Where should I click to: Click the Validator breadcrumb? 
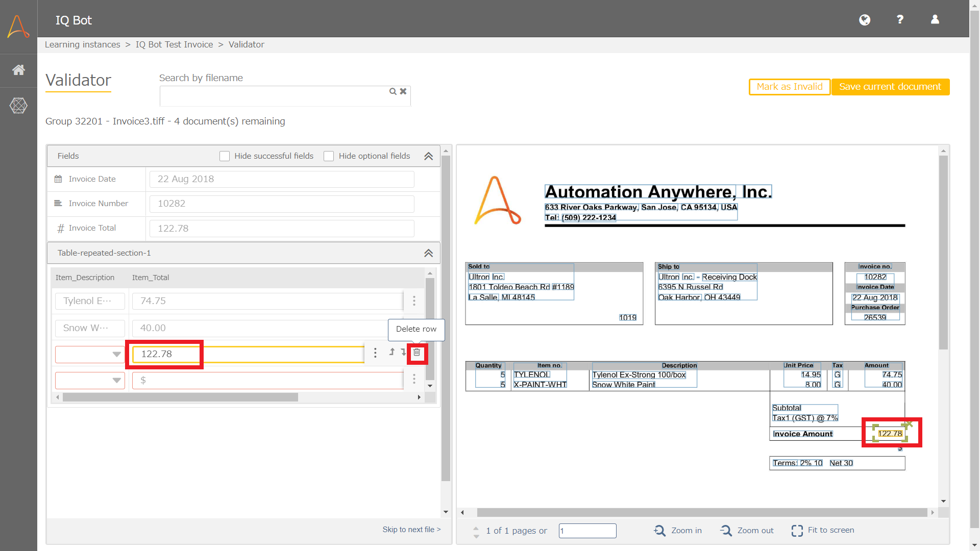[x=247, y=45]
